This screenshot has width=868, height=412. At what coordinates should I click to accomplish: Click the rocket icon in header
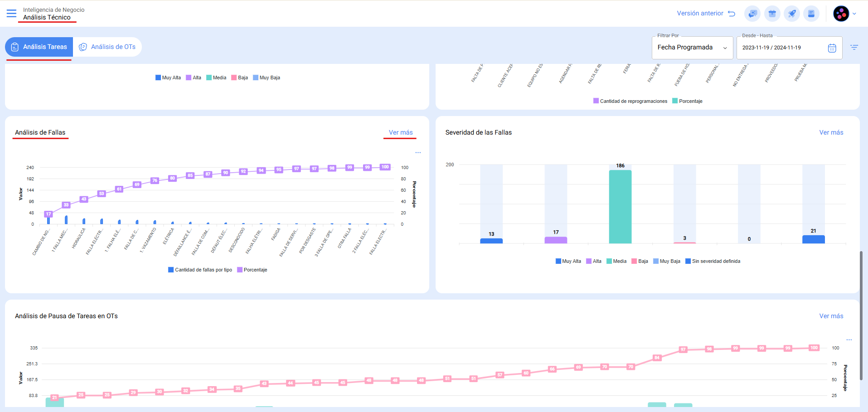pos(792,14)
